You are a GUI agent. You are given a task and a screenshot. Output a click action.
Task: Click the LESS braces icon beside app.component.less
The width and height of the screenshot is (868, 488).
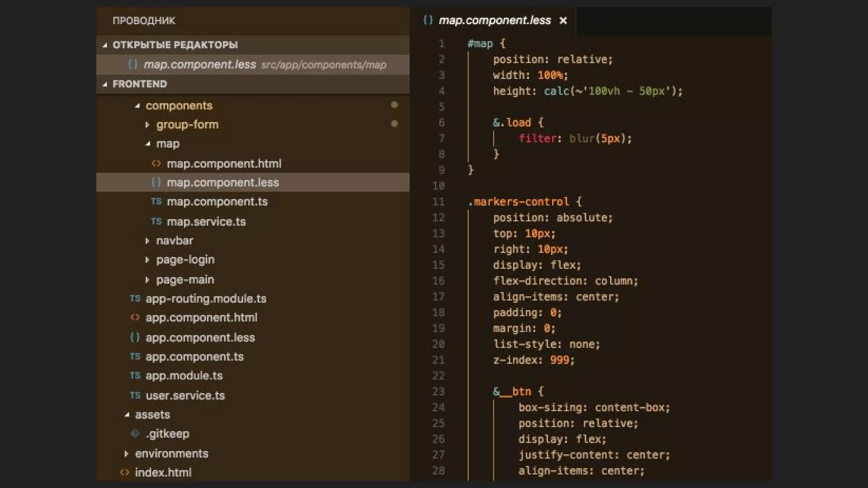135,338
